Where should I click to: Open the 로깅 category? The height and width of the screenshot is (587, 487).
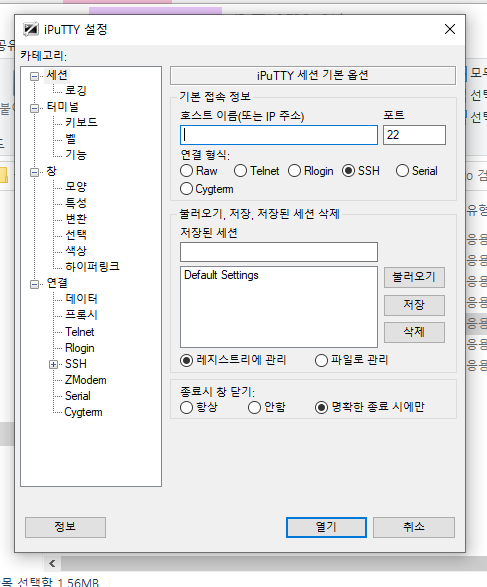76,90
